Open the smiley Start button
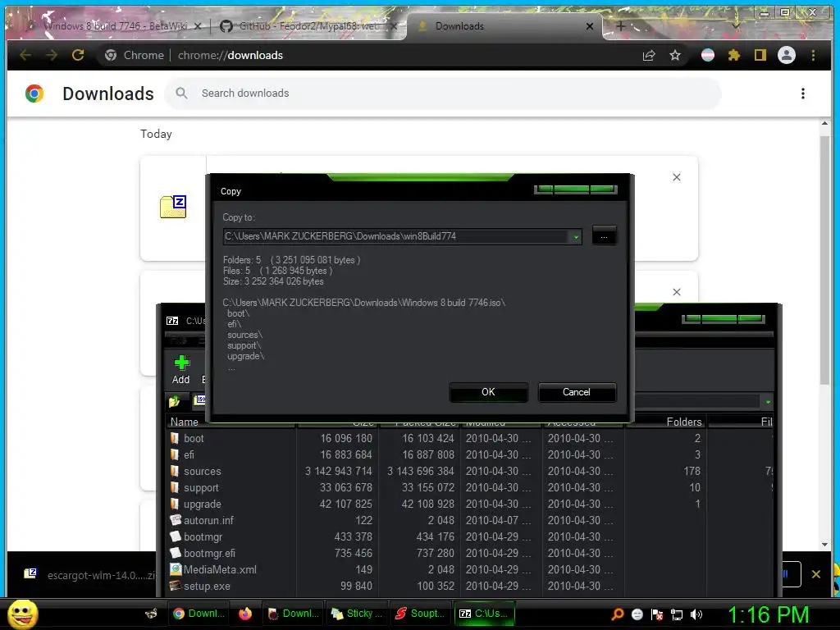Viewport: 840px width, 630px height. 22,614
